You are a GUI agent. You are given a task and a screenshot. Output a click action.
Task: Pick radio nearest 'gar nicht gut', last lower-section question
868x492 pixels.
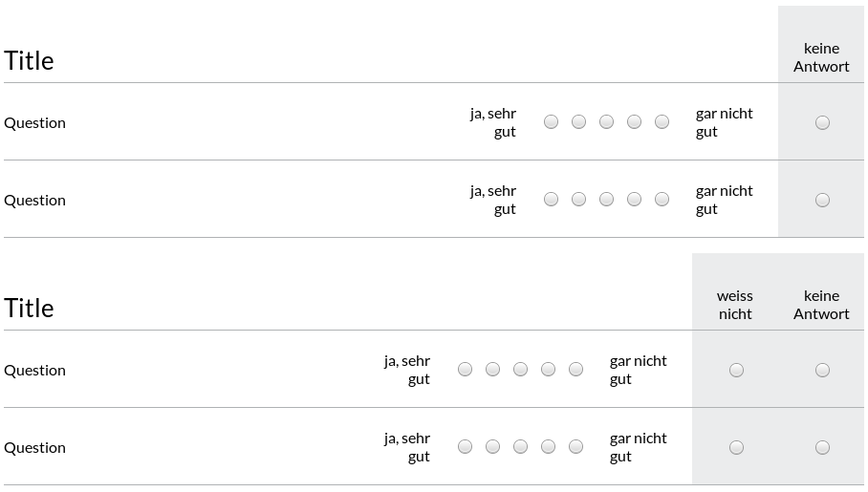tap(575, 446)
